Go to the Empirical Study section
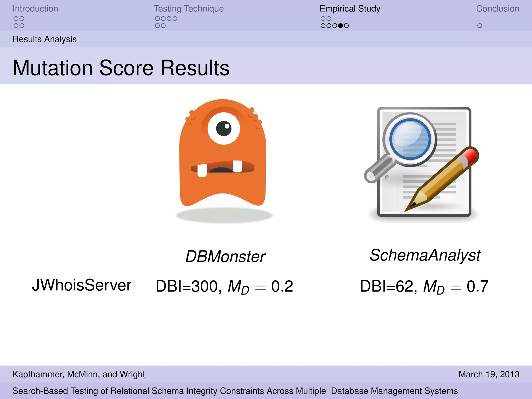Viewport: 532px width, 399px height. pyautogui.click(x=350, y=9)
